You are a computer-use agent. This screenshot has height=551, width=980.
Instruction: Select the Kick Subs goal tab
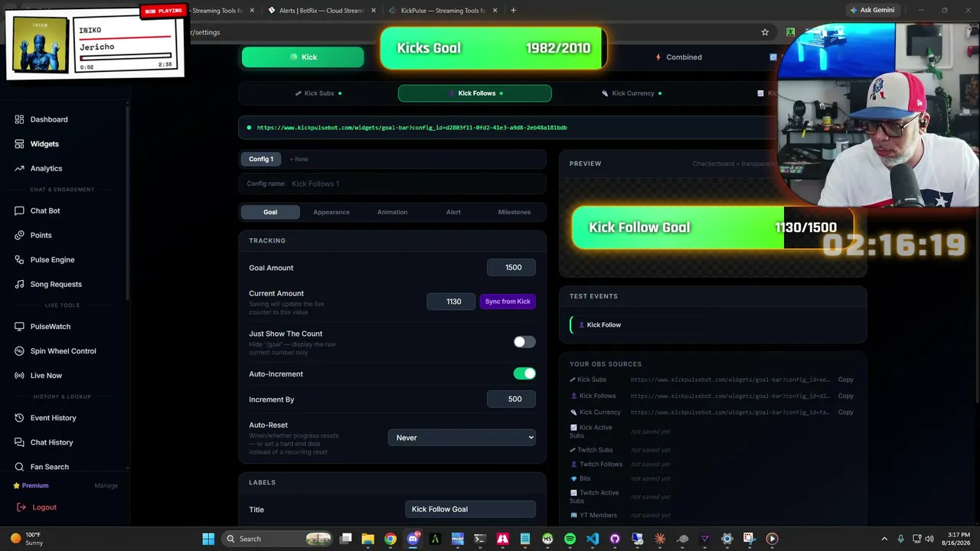(318, 93)
